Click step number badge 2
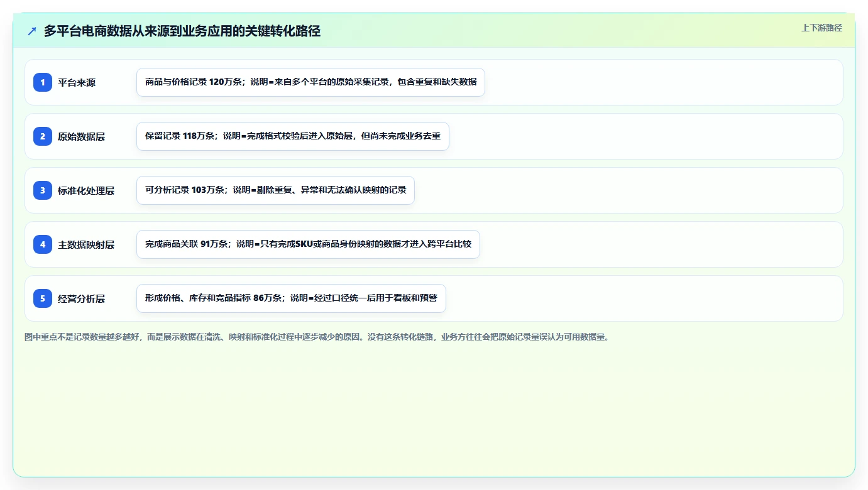868x490 pixels. pos(43,136)
